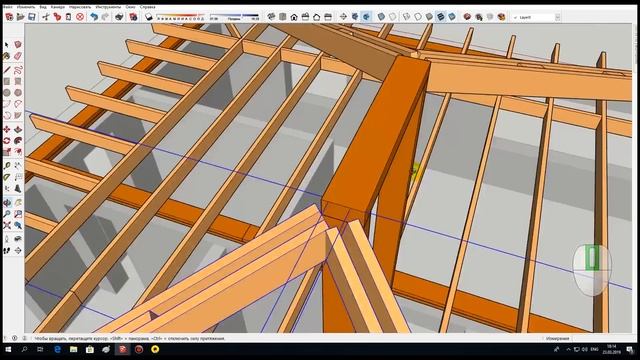The height and width of the screenshot is (360, 640).
Task: Switch to the Orbit tool
Action: pos(7,202)
